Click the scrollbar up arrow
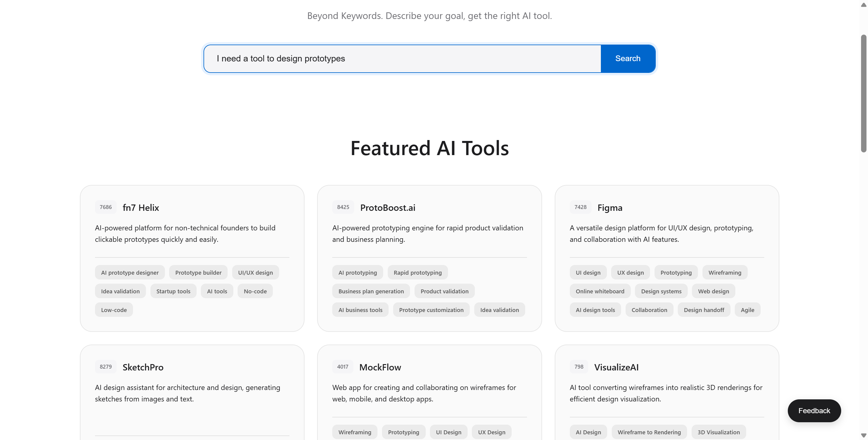 [863, 5]
